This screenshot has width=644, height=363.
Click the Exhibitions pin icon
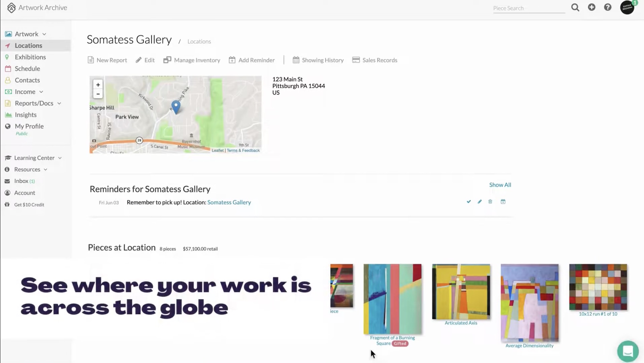pyautogui.click(x=7, y=57)
